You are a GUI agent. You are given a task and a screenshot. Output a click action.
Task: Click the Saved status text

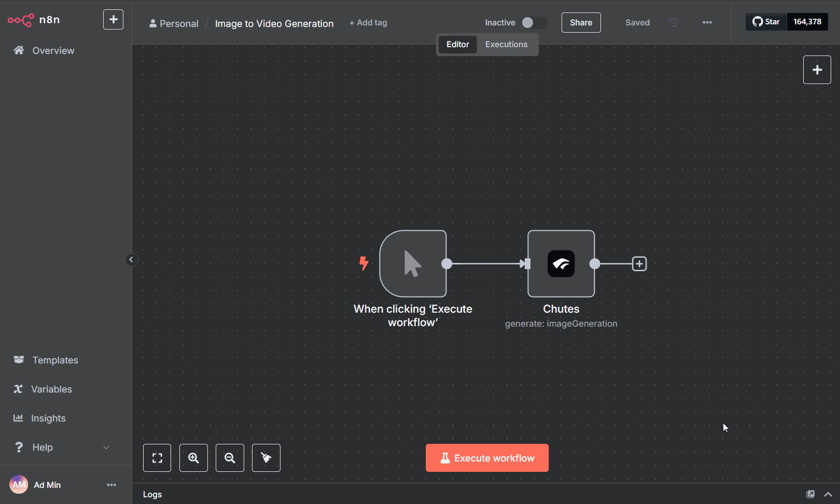pos(637,23)
